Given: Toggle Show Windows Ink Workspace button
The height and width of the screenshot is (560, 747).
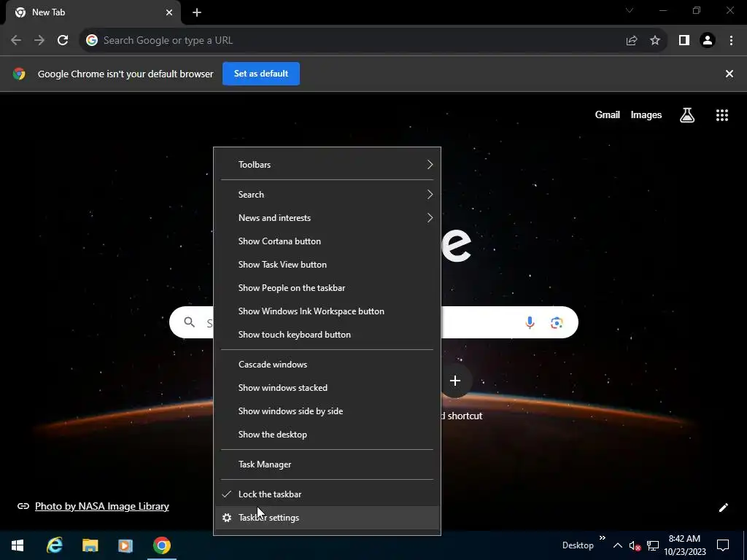Looking at the screenshot, I should tap(327, 311).
